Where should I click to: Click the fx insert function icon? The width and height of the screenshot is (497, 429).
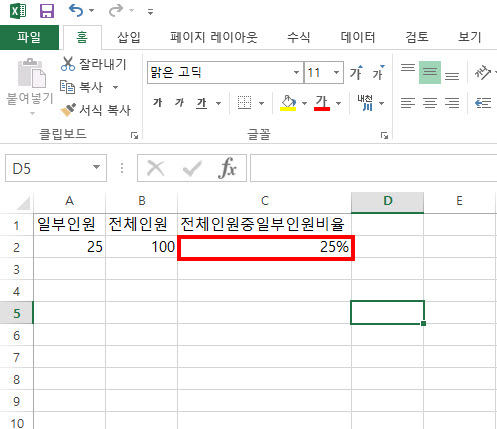pos(228,168)
